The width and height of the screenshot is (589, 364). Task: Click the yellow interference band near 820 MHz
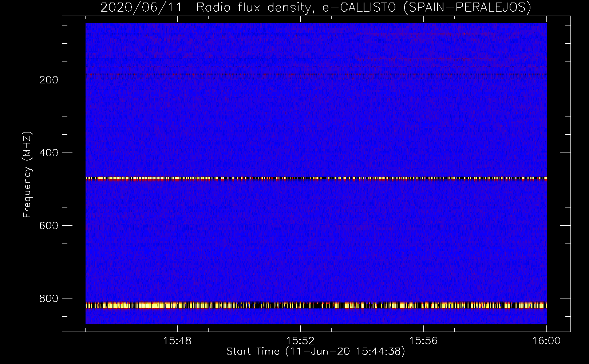(x=316, y=305)
